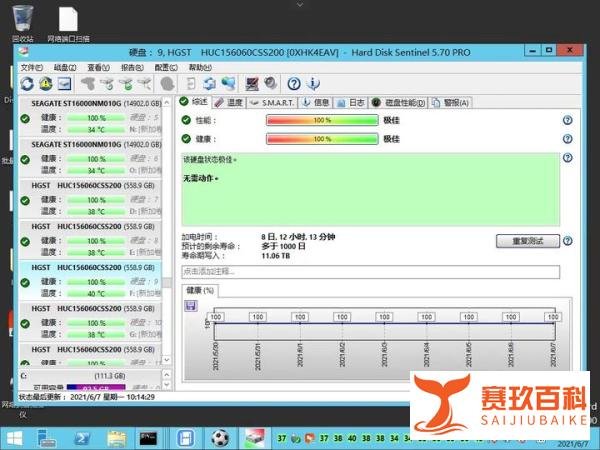Screen dimensions: 600x450
Task: Click disk list scrollbar down arrow
Action: point(167,360)
